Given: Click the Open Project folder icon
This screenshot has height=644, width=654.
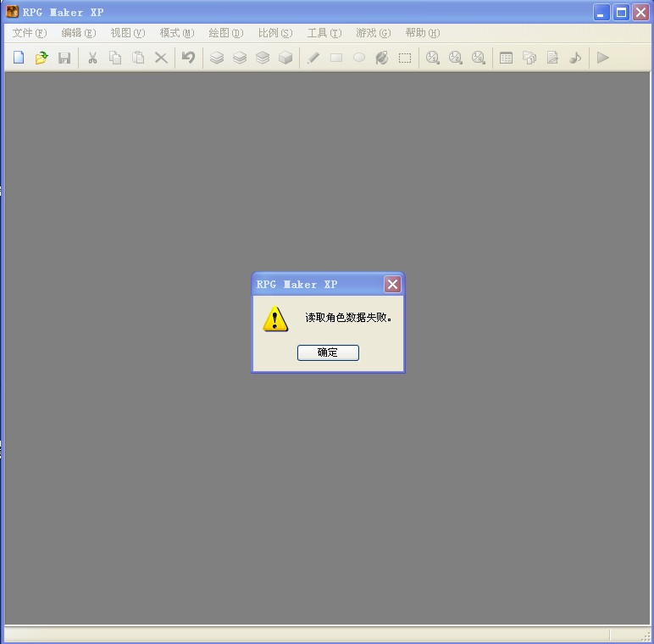Looking at the screenshot, I should 42,58.
